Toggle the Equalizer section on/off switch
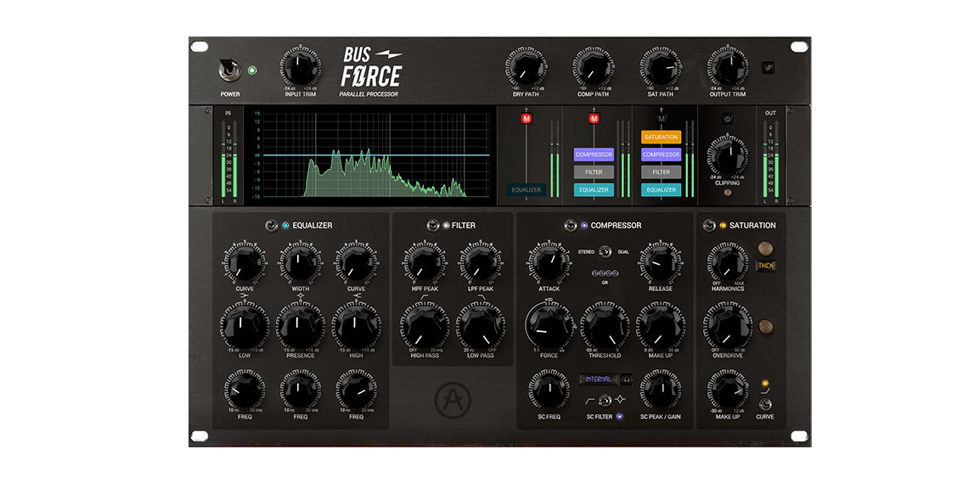 tap(271, 225)
